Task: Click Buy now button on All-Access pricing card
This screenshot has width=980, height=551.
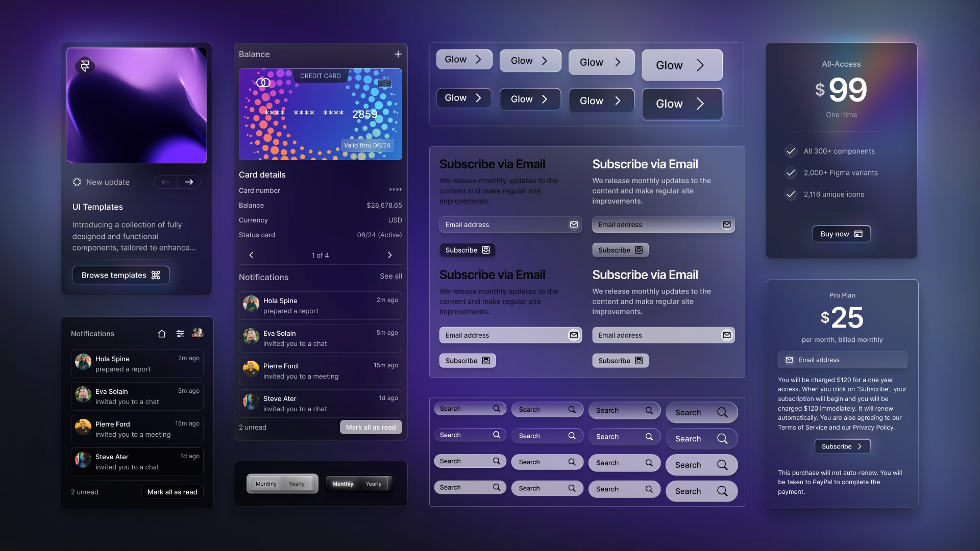Action: coord(841,234)
